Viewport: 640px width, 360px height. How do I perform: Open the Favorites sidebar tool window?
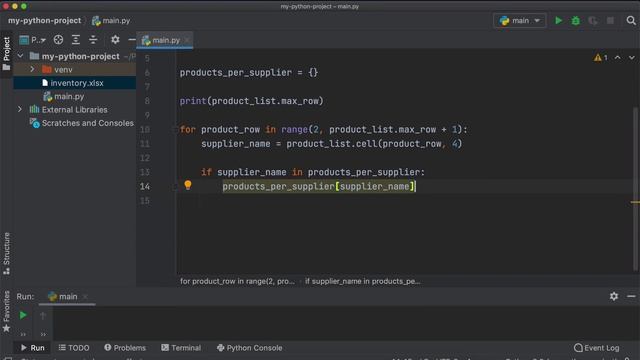coord(7,311)
